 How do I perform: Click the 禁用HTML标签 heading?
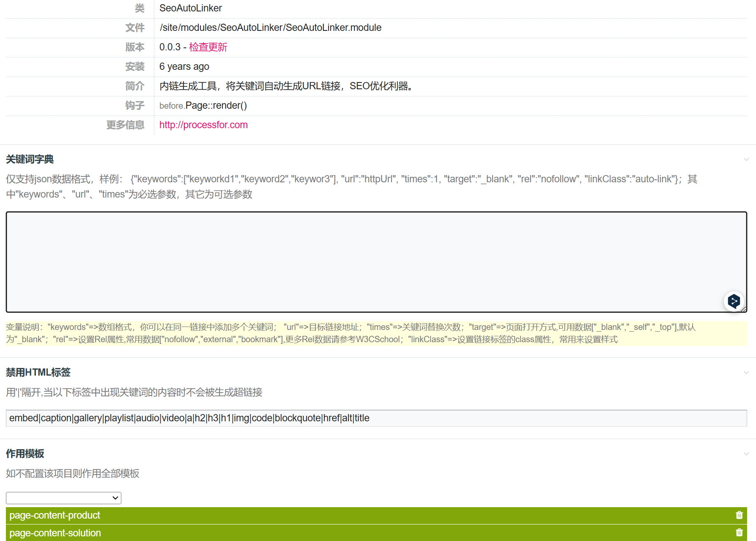coord(38,373)
